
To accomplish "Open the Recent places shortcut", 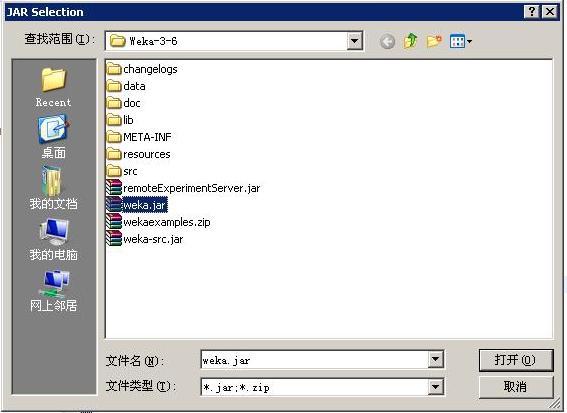I will pos(54,87).
